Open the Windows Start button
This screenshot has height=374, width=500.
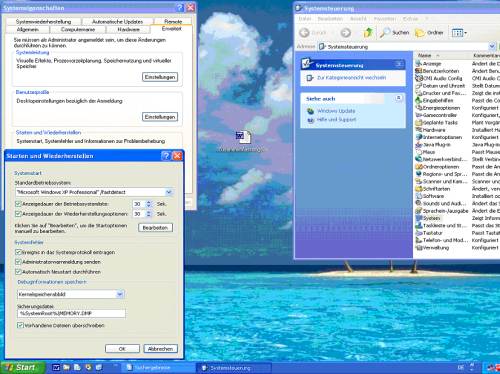[23, 367]
